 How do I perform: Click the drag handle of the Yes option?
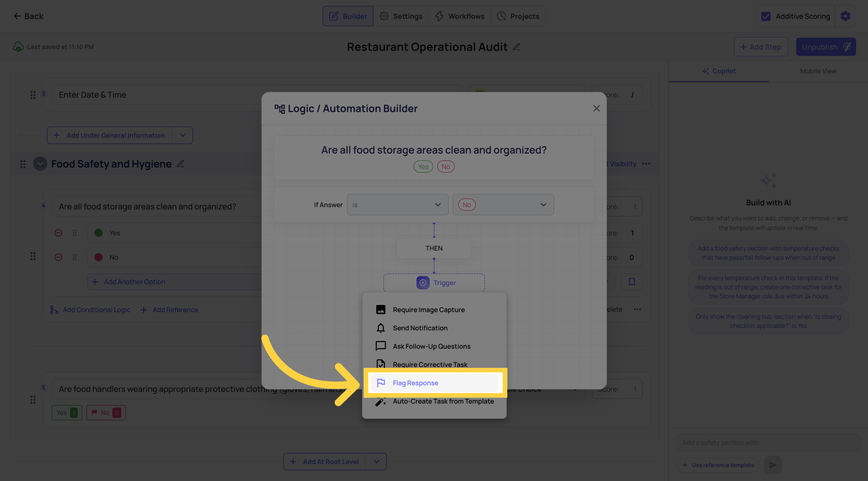click(75, 233)
